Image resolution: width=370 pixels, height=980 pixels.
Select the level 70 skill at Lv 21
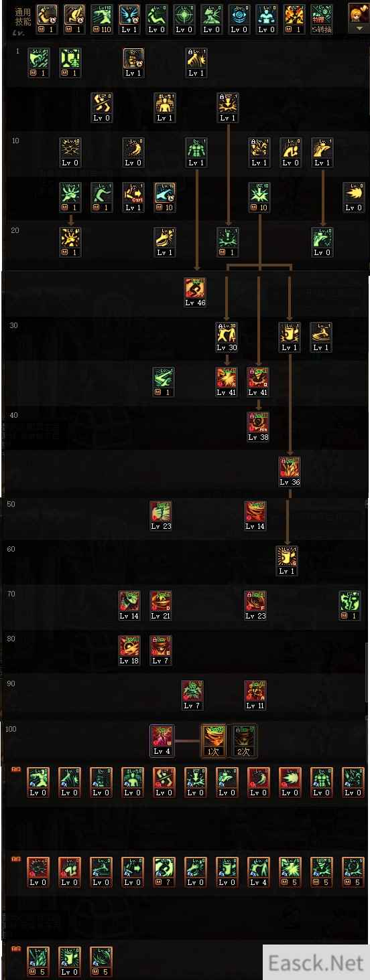[161, 605]
